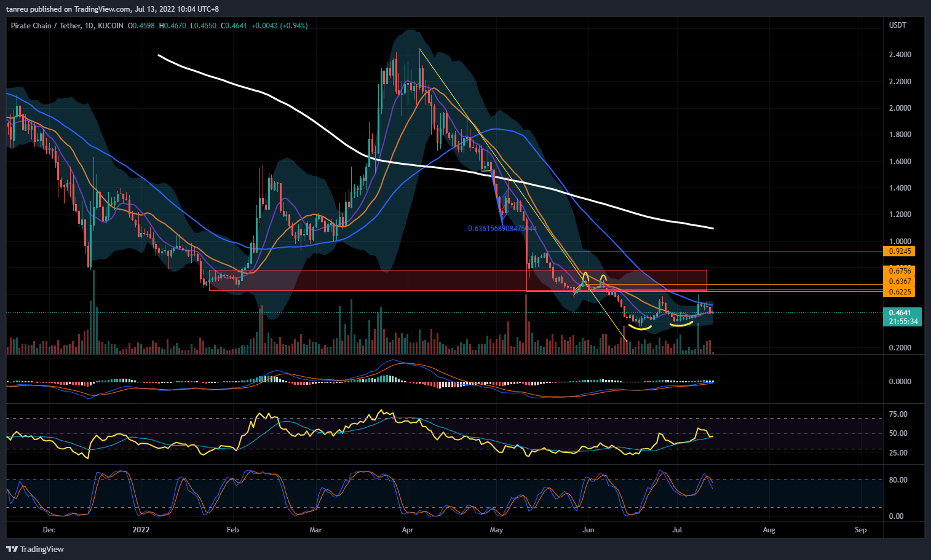This screenshot has height=560, width=931.
Task: Click the stochastic axis label 0.00
Action: pyautogui.click(x=897, y=516)
